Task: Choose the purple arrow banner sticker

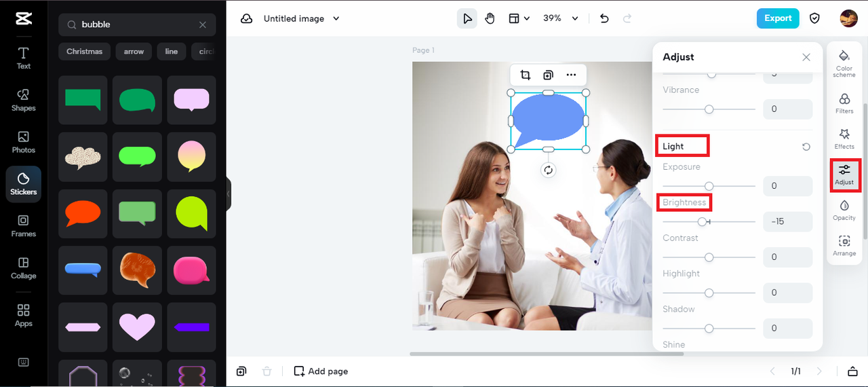Action: tap(191, 327)
